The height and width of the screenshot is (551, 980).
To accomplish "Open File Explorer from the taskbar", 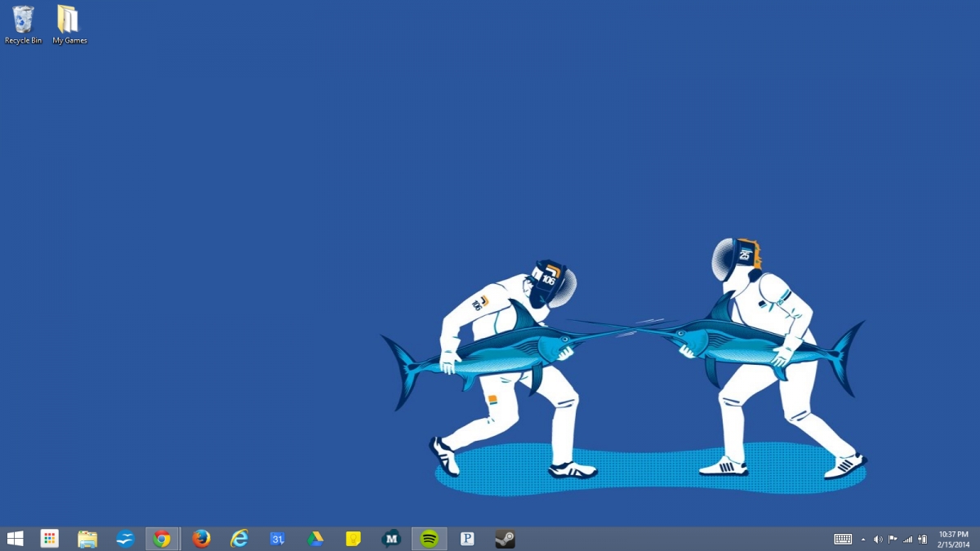I will tap(87, 539).
